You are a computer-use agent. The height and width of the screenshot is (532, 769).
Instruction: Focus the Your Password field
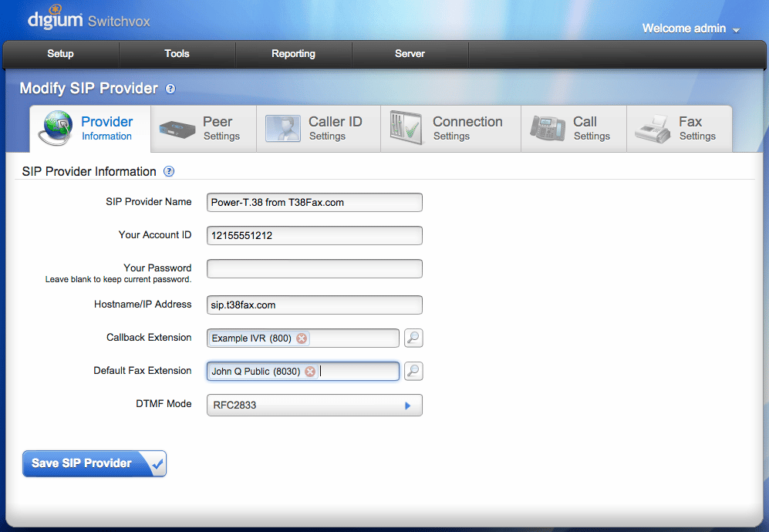click(315, 268)
